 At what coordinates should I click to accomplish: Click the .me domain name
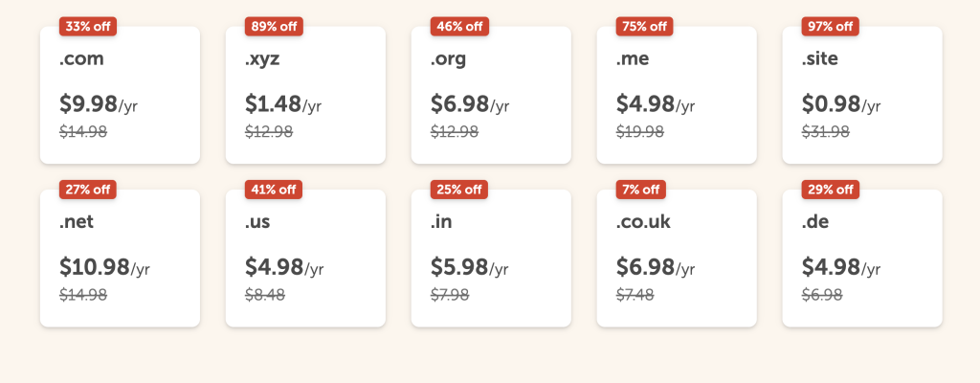pos(633,59)
